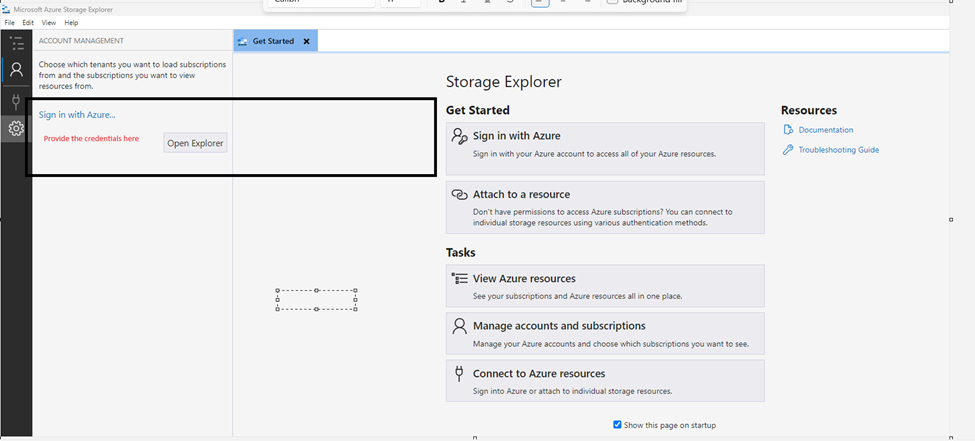Image resolution: width=975 pixels, height=441 pixels.
Task: Click the View Azure resources list icon
Action: coord(460,279)
